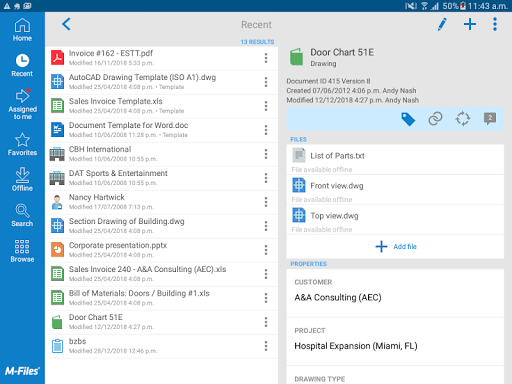
Task: Open relationships link icon
Action: [x=435, y=119]
